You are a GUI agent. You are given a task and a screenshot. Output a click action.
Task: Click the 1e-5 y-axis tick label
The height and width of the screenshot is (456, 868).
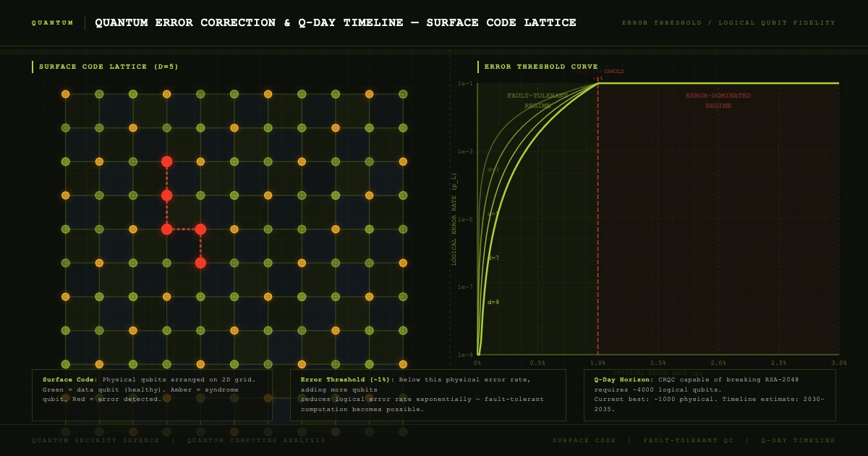tap(465, 219)
